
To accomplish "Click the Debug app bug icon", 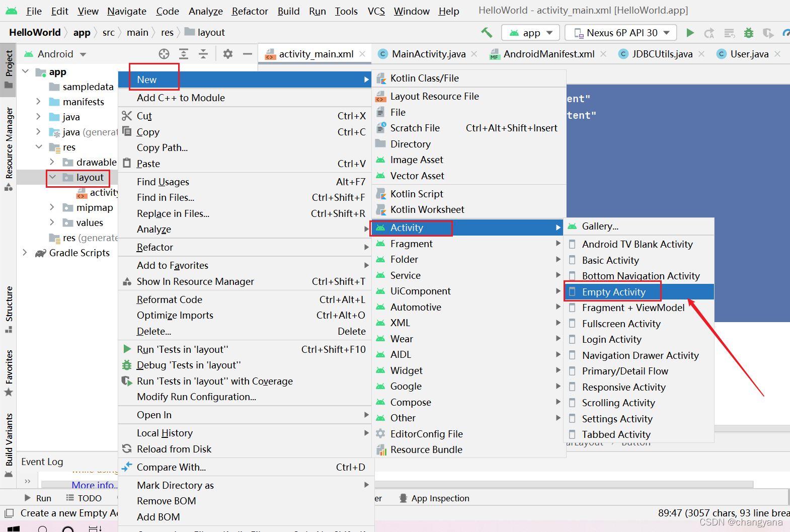I will (749, 33).
